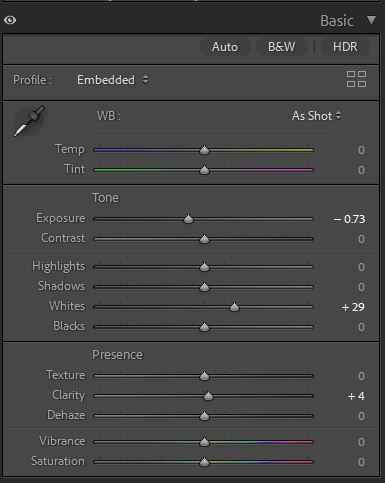Toggle the Basic panel eye visibility
Image resolution: width=385 pixels, height=483 pixels.
pos(10,20)
